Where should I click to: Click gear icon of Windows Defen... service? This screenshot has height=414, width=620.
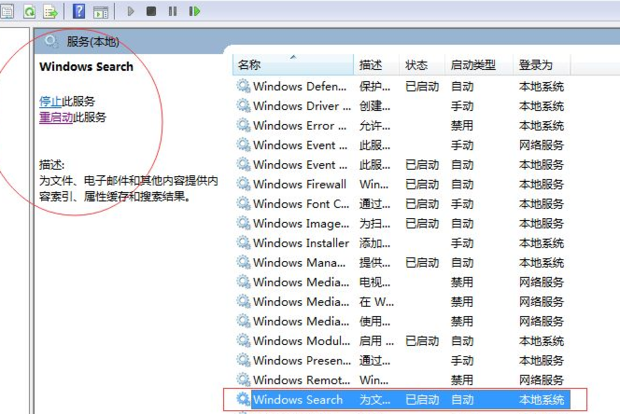243,86
